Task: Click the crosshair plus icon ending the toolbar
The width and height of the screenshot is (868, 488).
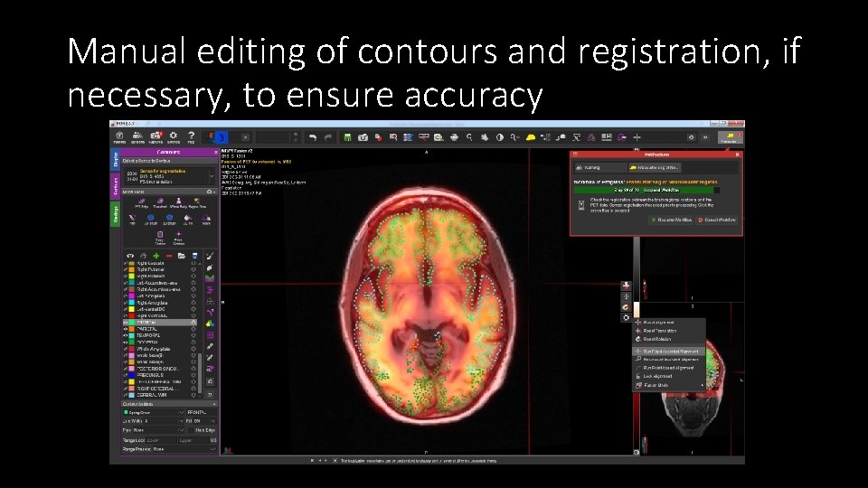Action: point(637,137)
